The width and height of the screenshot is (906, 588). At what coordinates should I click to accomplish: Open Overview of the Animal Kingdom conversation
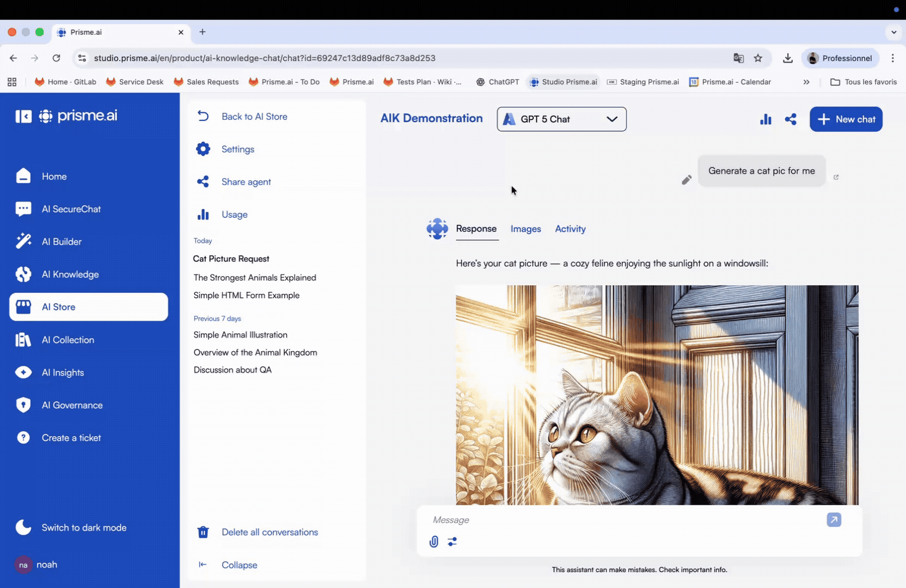pos(255,352)
